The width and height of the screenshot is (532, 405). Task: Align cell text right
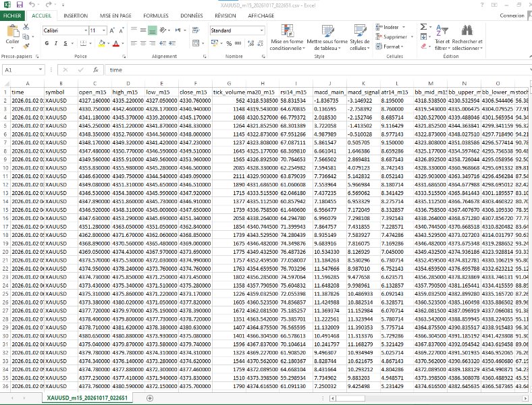[153, 43]
